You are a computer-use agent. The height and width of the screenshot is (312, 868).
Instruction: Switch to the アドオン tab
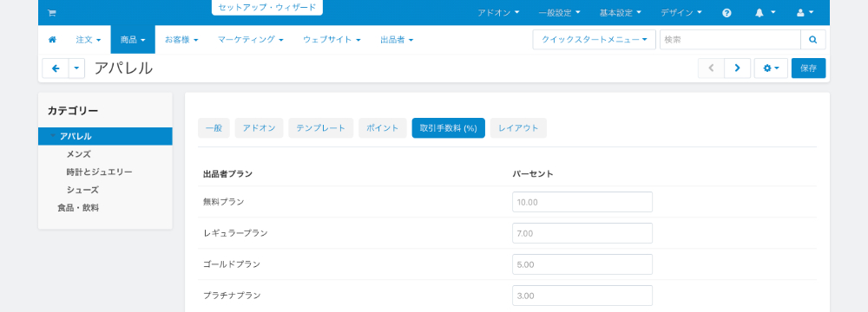(259, 127)
